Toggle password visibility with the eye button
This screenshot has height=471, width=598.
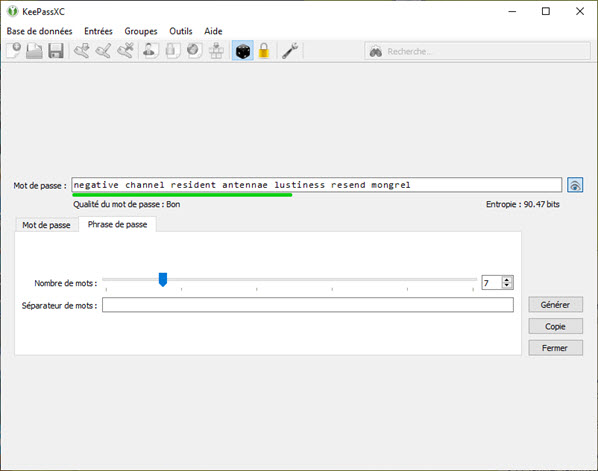pos(575,185)
